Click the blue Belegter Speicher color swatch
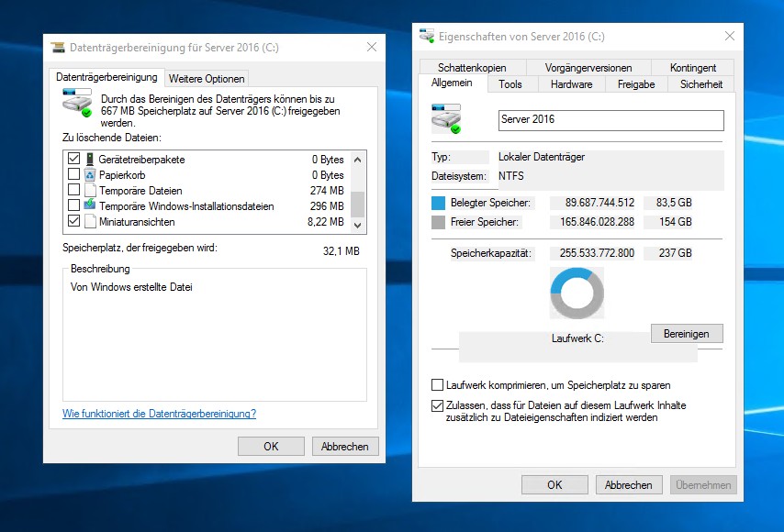The height and width of the screenshot is (532, 784). [x=438, y=203]
